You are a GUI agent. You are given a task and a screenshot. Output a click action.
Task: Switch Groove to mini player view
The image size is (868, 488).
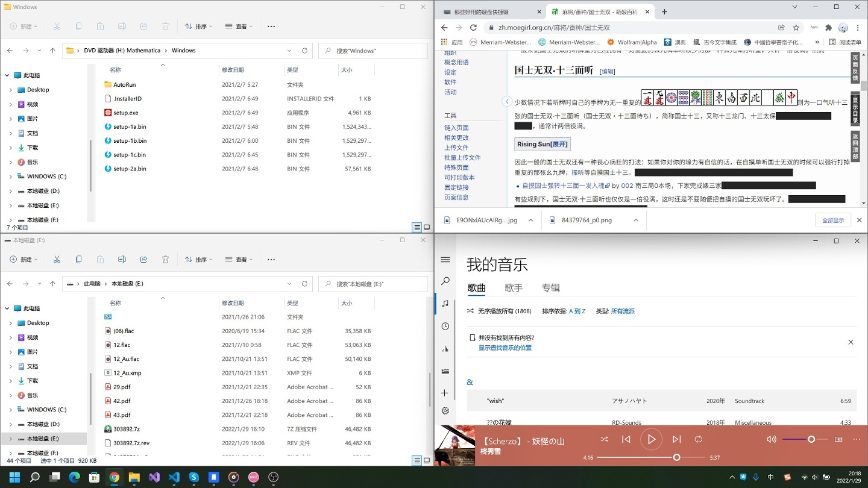coord(838,439)
